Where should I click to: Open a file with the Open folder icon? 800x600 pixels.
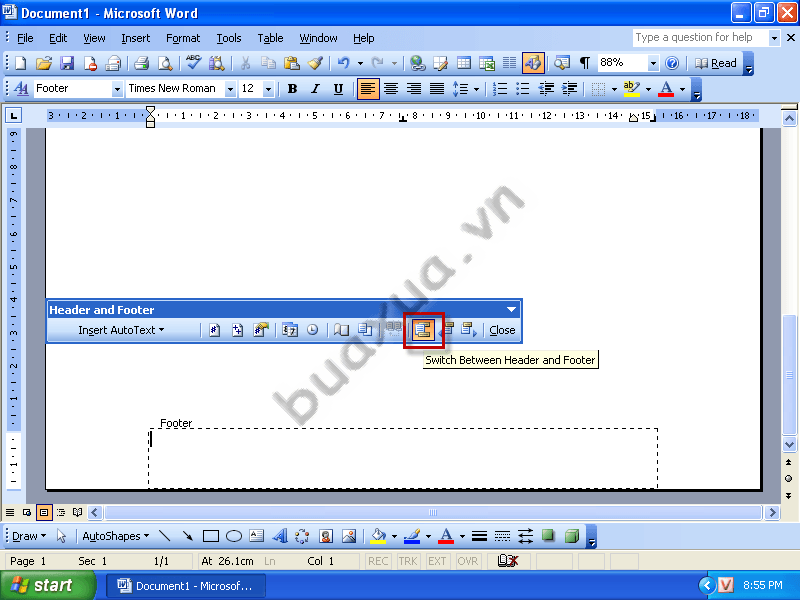[44, 63]
